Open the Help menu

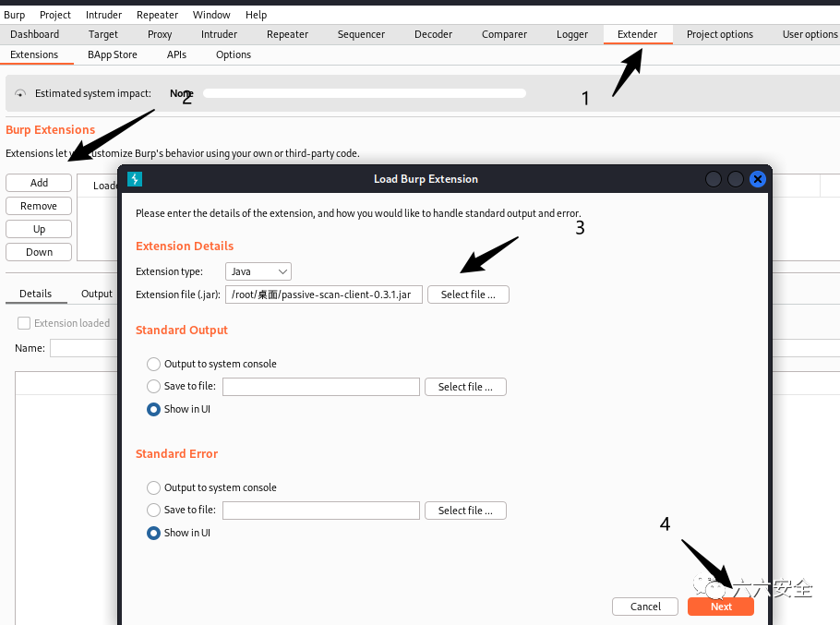click(x=256, y=15)
